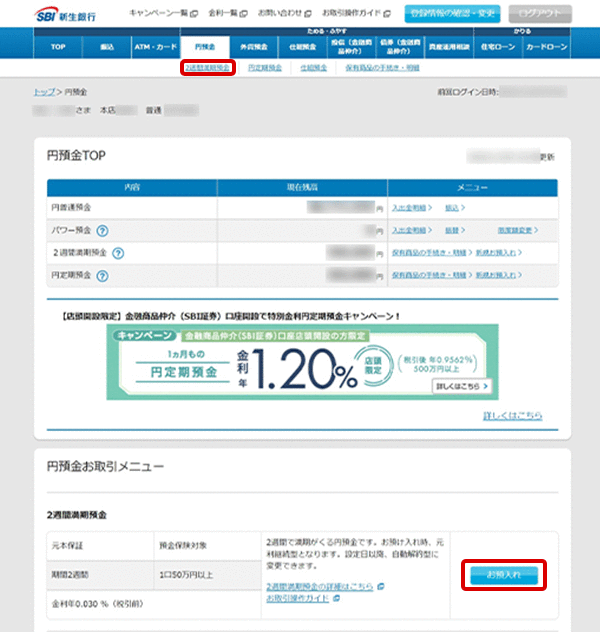Image resolution: width=600 pixels, height=632 pixels.
Task: Click the 2週間満期預金 submenu link
Action: pos(209,68)
